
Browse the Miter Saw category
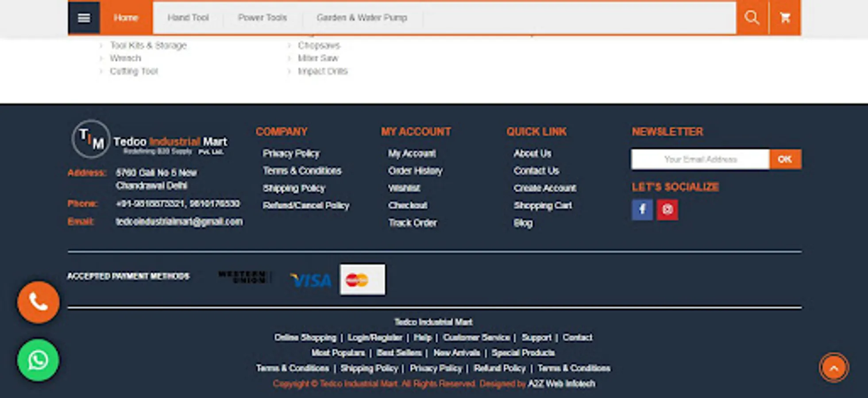318,58
